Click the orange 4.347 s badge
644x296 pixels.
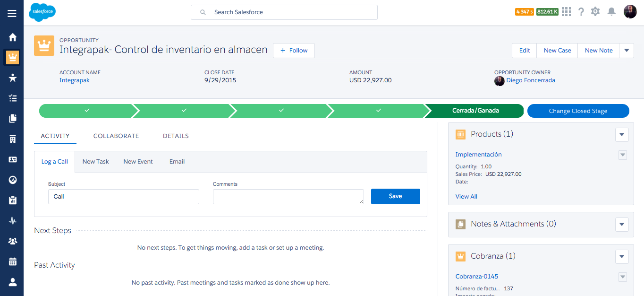tap(524, 11)
